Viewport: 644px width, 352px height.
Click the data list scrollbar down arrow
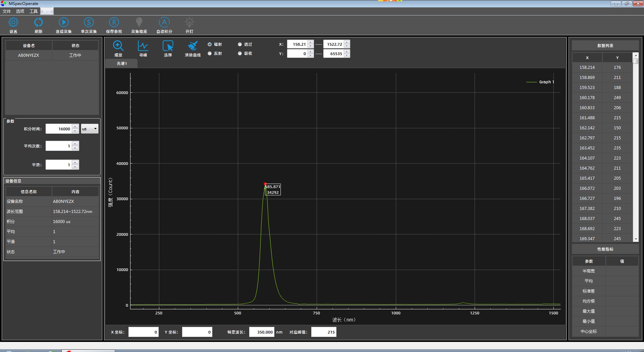[x=636, y=239]
